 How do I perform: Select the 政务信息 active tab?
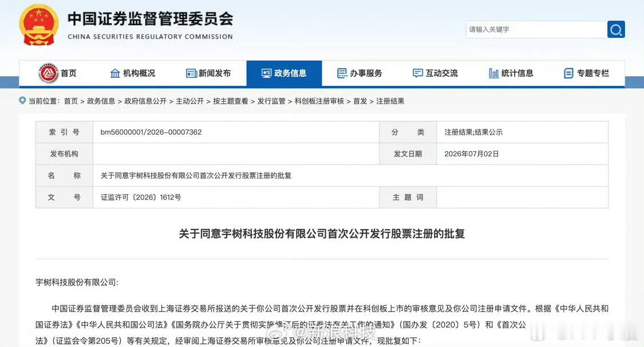(284, 73)
